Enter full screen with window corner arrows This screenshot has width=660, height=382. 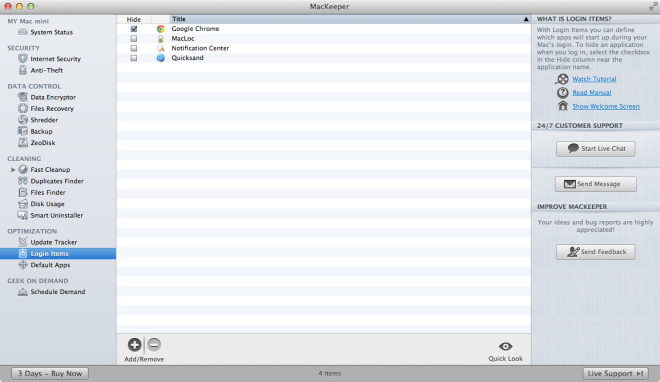click(653, 6)
